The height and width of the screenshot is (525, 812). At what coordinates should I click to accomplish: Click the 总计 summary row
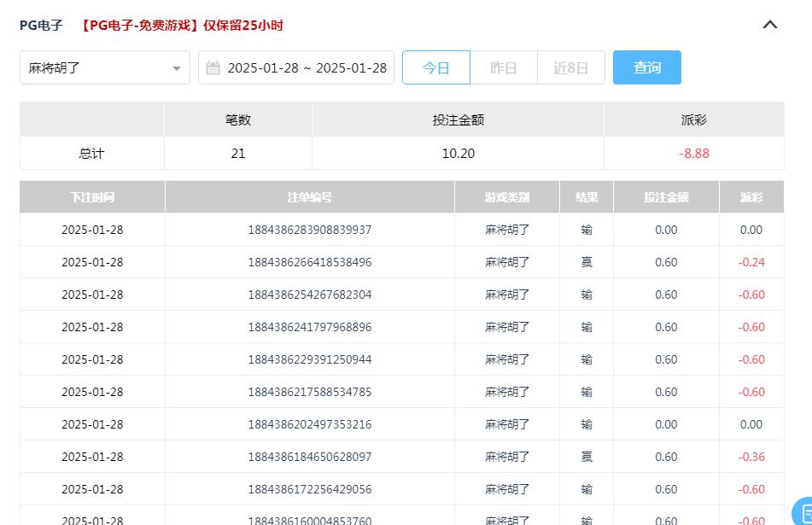click(x=91, y=154)
